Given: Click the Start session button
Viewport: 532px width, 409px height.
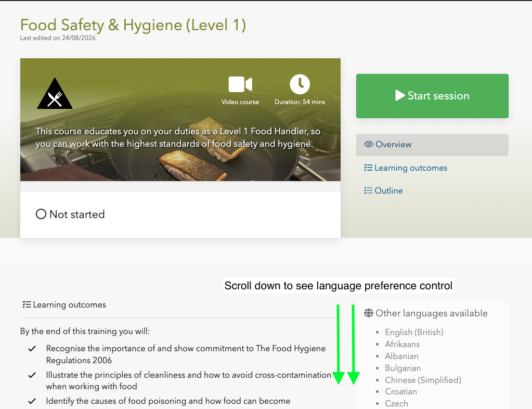Looking at the screenshot, I should click(x=432, y=96).
